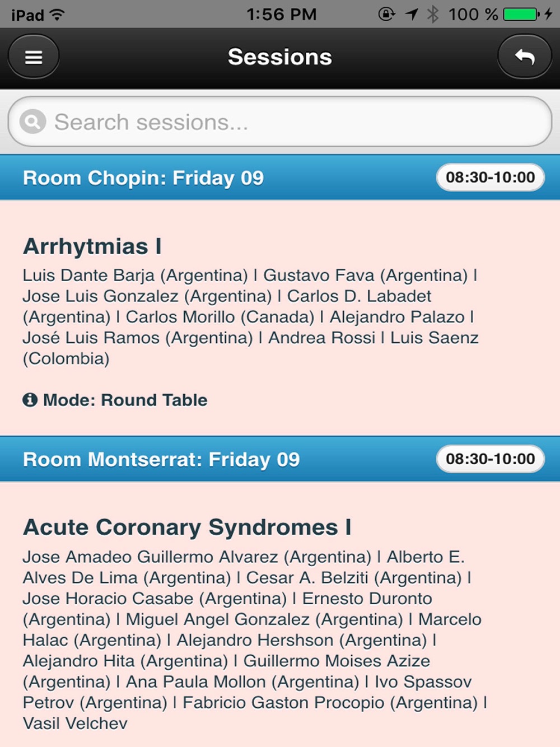The height and width of the screenshot is (747, 560).
Task: Click the search magnifier icon
Action: click(x=32, y=122)
